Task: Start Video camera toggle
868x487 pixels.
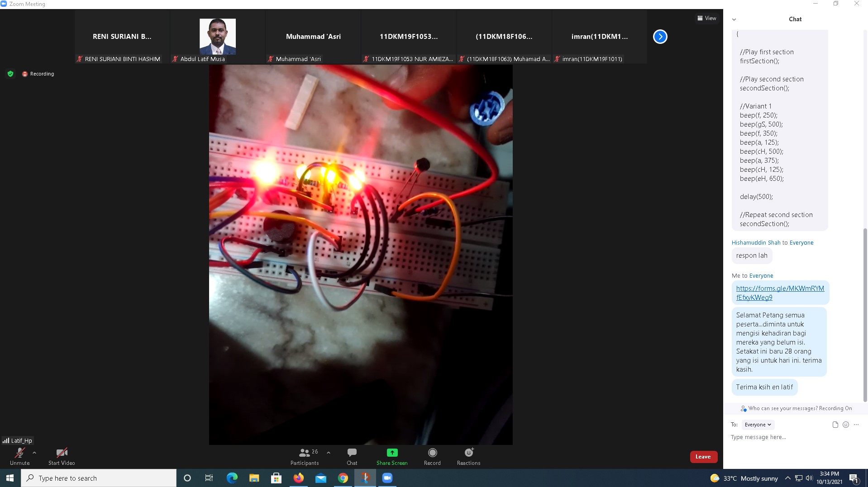Action: pos(62,456)
